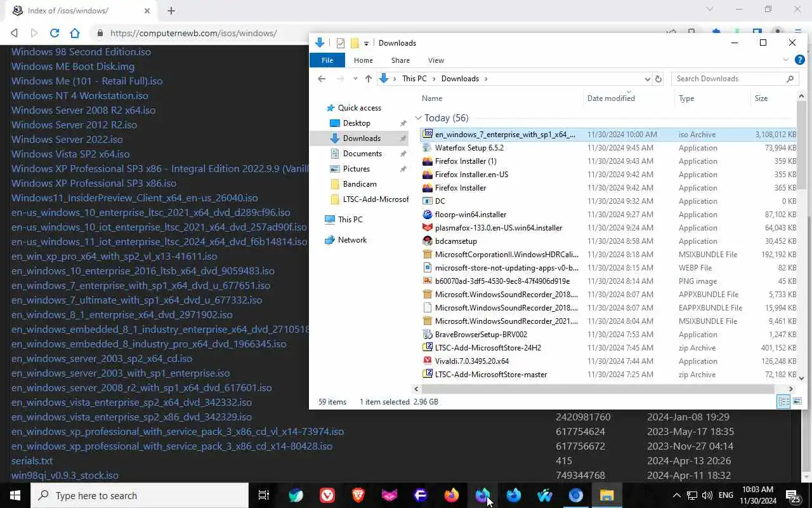
Task: Open the browser tab search chevron
Action: tap(710, 10)
